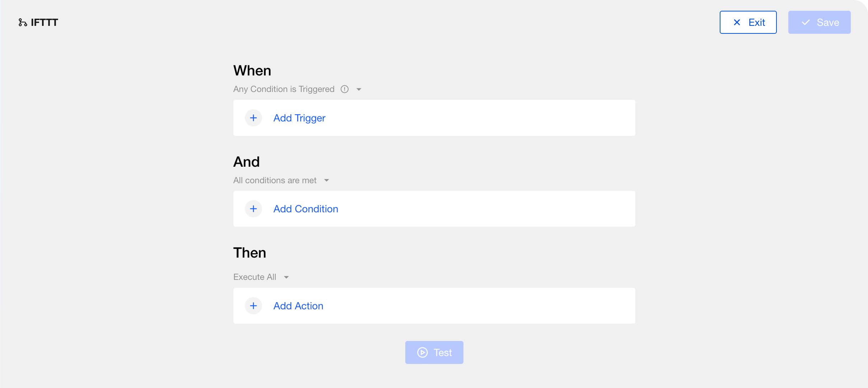Click the Add Condition link text

pyautogui.click(x=306, y=209)
